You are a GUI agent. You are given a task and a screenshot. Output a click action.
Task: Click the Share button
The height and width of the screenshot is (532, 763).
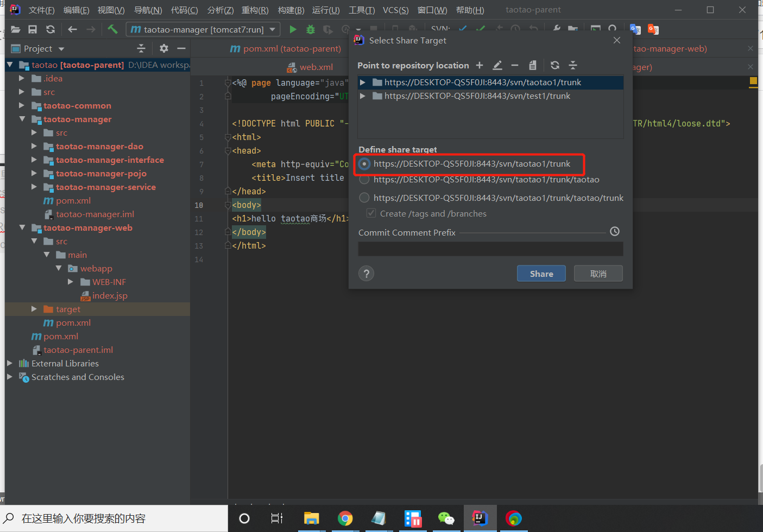click(x=541, y=274)
